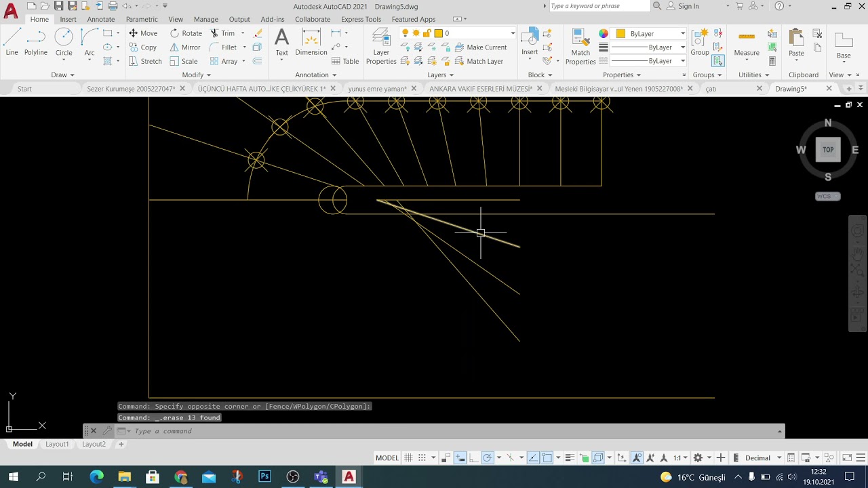Open the lineweight ByLayer dropdown

648,47
